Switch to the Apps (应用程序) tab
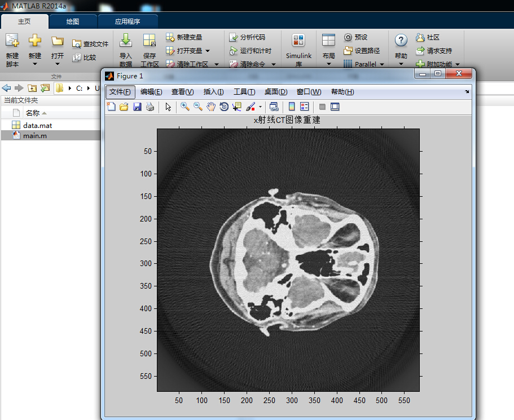The width and height of the screenshot is (514, 420). tap(128, 21)
